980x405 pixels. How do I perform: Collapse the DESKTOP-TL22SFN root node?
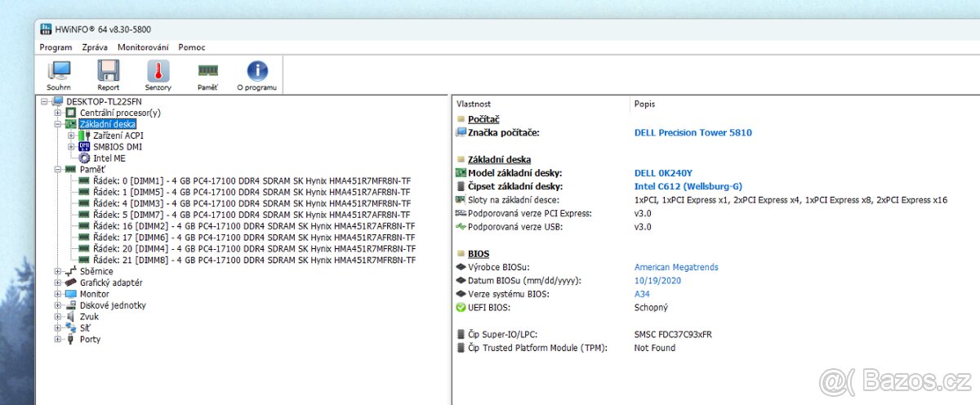click(45, 101)
